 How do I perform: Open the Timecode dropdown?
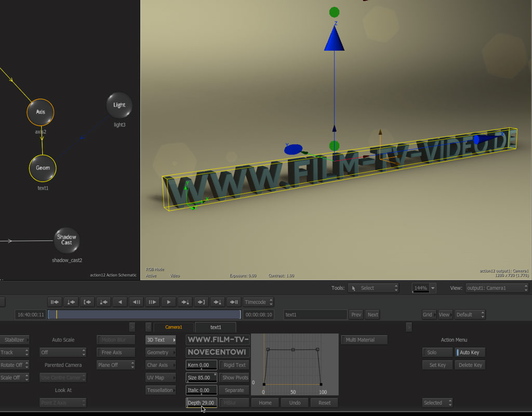258,302
